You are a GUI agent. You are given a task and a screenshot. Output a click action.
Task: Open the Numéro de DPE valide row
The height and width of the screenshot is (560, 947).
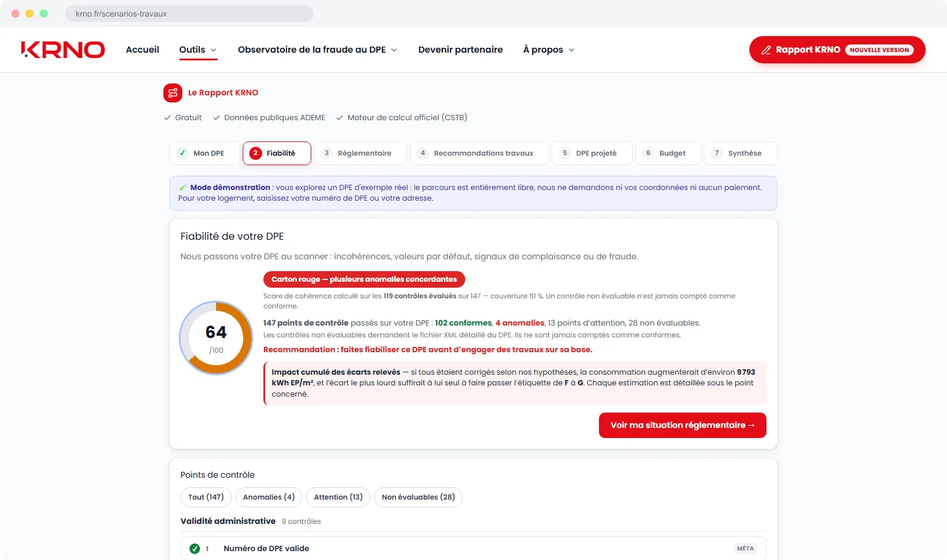click(474, 549)
